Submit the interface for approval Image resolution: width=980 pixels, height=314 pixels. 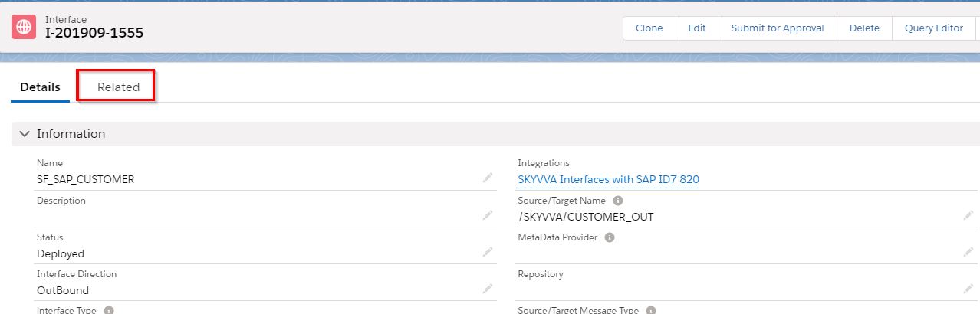point(777,28)
